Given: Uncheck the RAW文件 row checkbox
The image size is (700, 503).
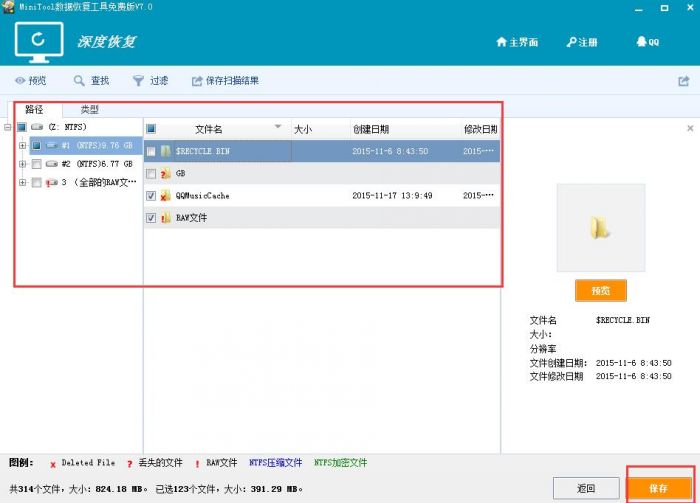Looking at the screenshot, I should pyautogui.click(x=151, y=218).
